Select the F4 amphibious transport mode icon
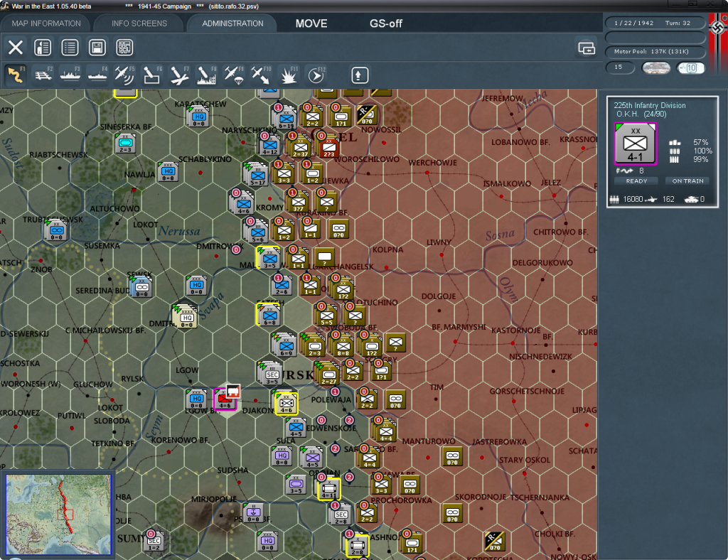Image resolution: width=728 pixels, height=560 pixels. [97, 75]
